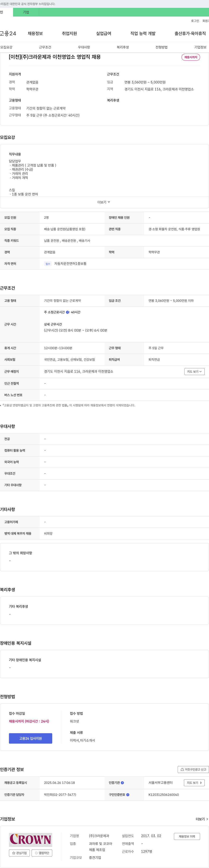This screenshot has height=868, width=209.
Task: Click the 구인인증번호 help icon
Action: pyautogui.click(x=128, y=795)
